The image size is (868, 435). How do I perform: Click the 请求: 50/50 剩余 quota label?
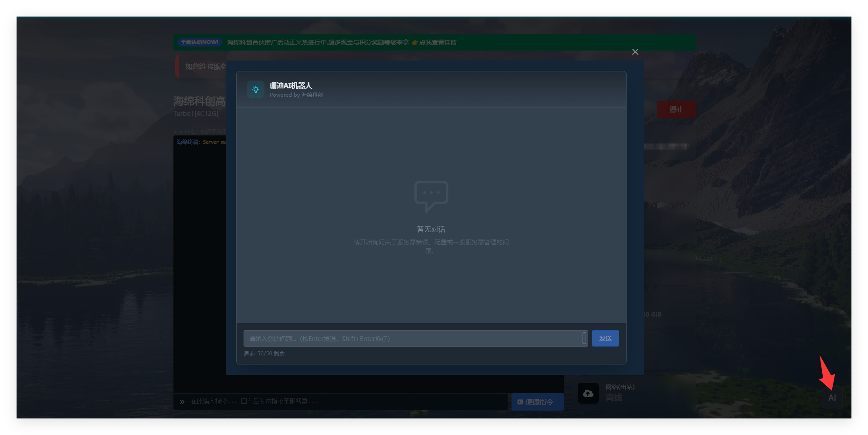pos(264,354)
